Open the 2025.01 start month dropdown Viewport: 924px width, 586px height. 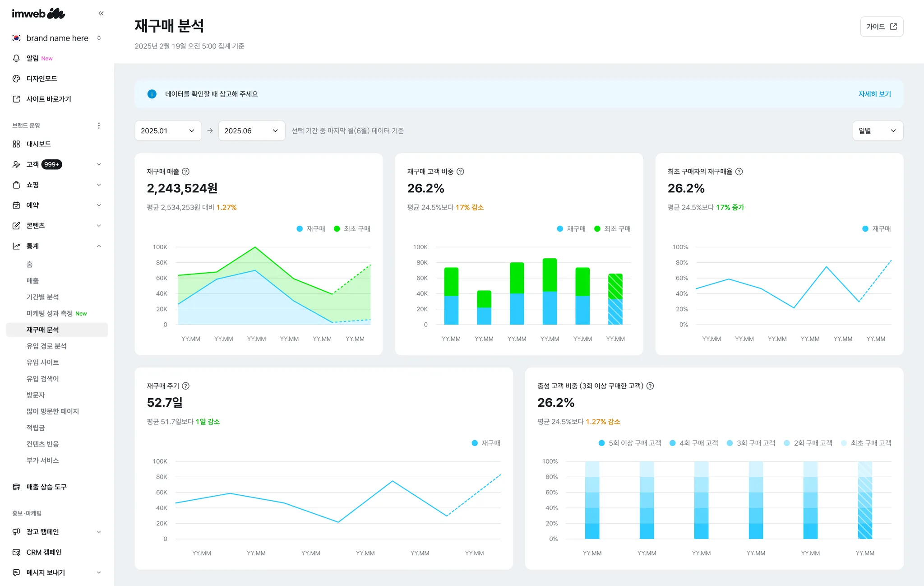tap(168, 131)
